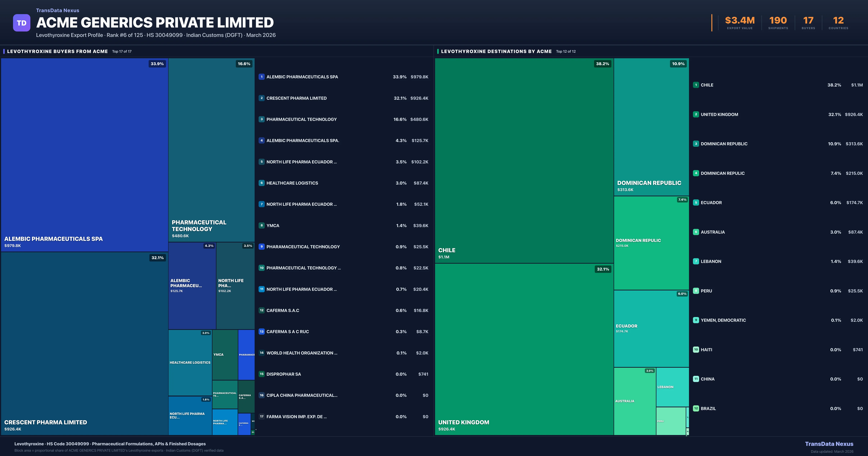Click the TD logo icon

22,23
